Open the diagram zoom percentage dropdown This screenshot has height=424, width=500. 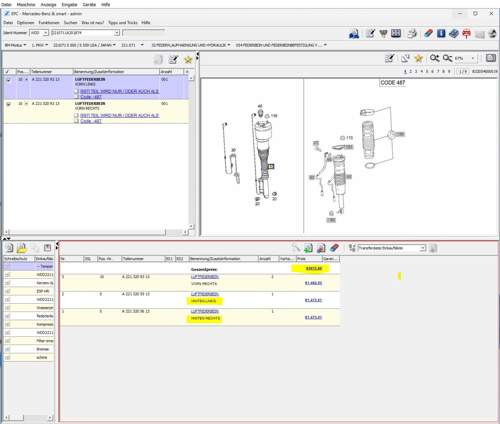pyautogui.click(x=473, y=58)
